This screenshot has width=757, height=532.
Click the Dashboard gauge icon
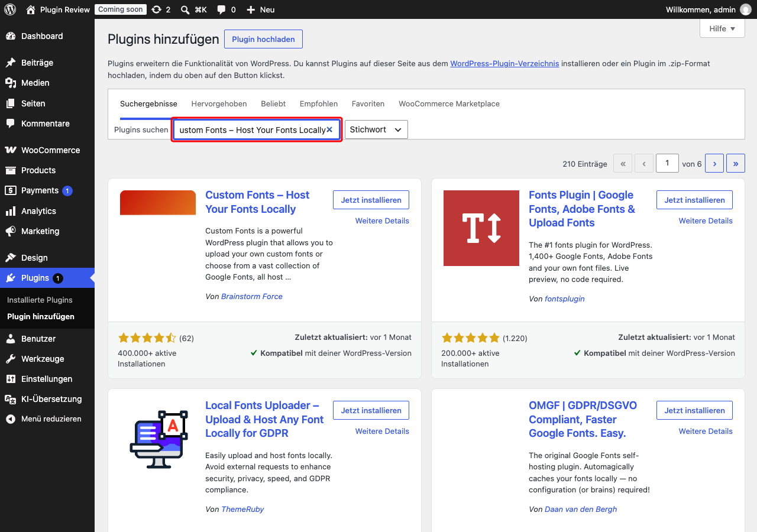point(11,36)
